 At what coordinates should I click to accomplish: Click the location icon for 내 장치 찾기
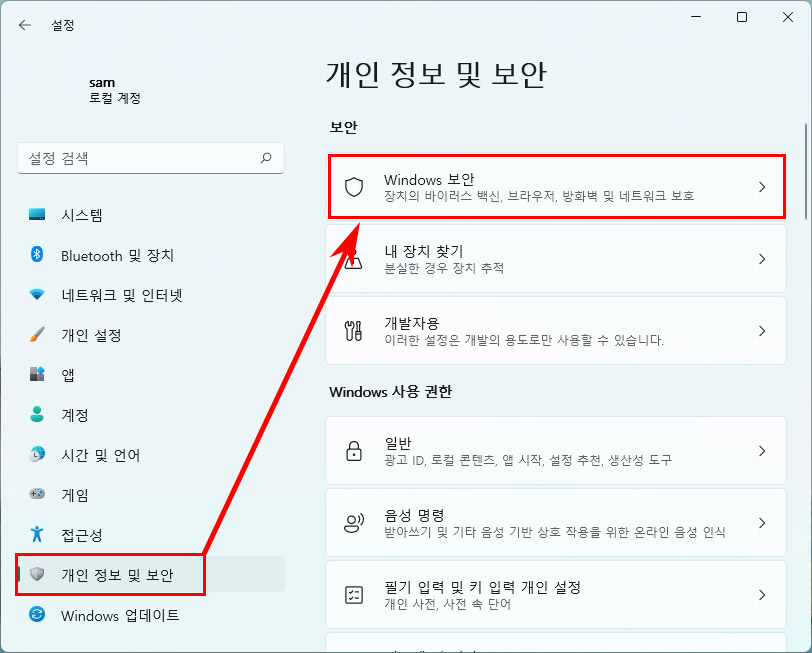coord(354,258)
